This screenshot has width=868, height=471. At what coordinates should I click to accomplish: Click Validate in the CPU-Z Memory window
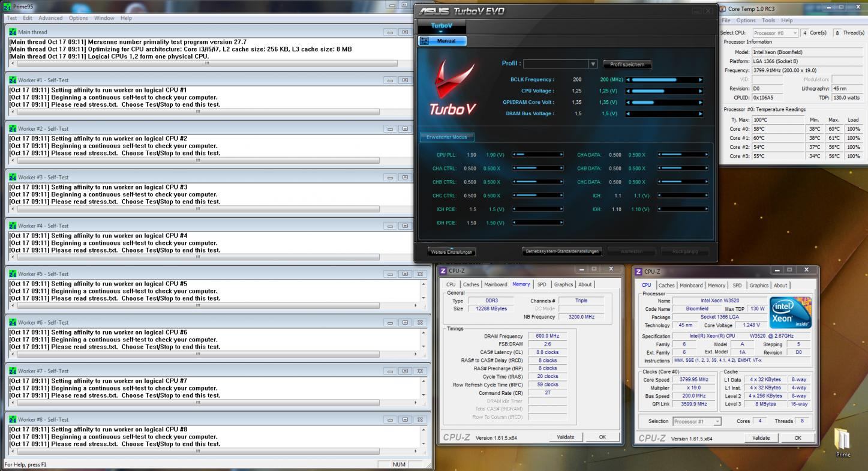[x=566, y=437]
